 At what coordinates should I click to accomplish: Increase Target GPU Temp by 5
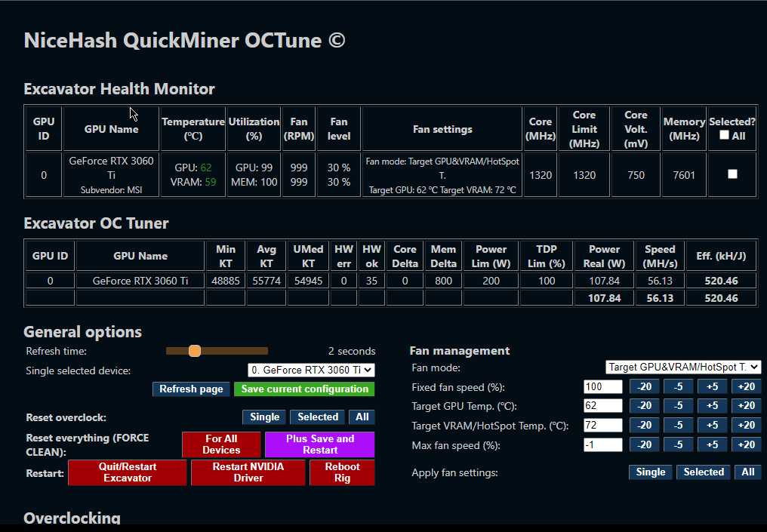(712, 406)
